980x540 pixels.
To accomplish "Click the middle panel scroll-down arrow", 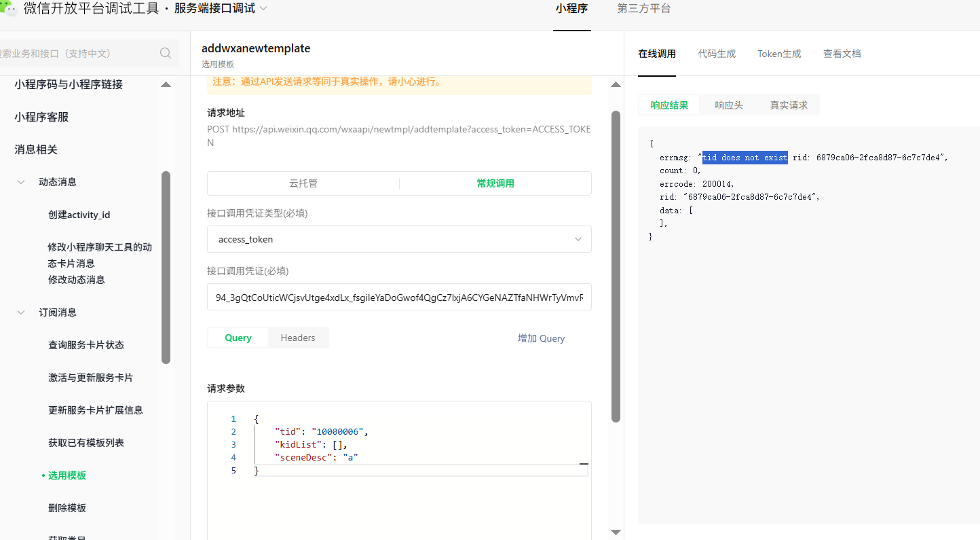I will 616,532.
